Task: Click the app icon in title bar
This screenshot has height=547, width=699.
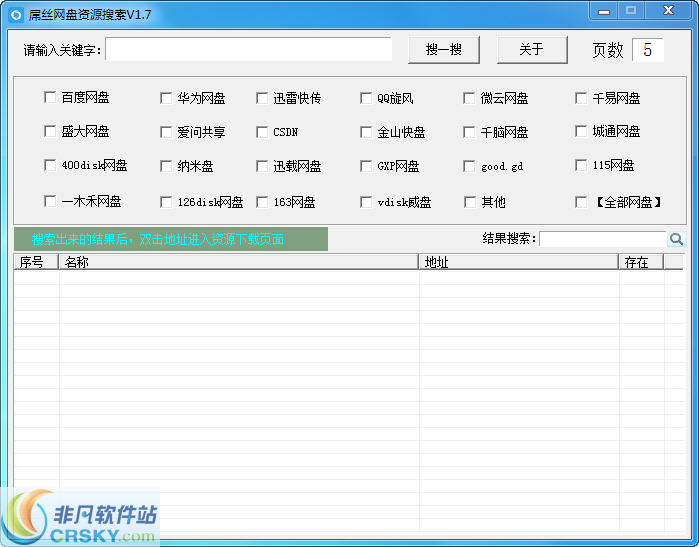Action: [16, 15]
